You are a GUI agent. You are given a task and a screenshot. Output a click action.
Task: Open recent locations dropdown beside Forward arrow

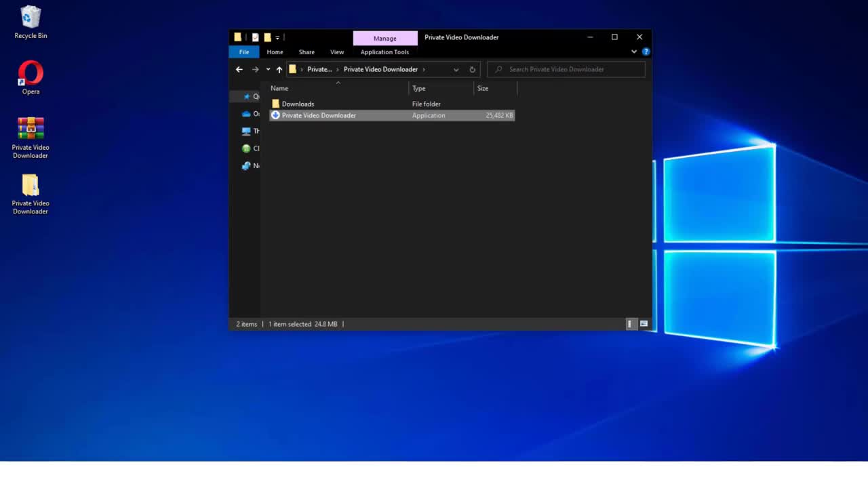tap(268, 69)
